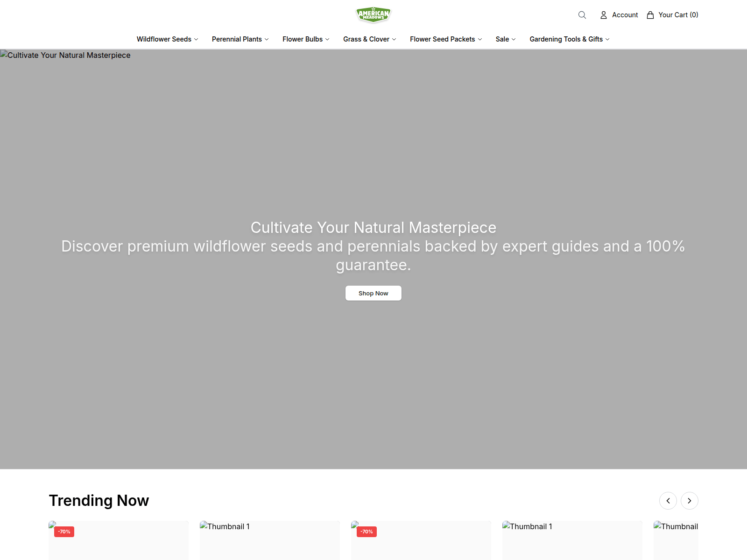Click the second -70% discount badge

pos(367,532)
